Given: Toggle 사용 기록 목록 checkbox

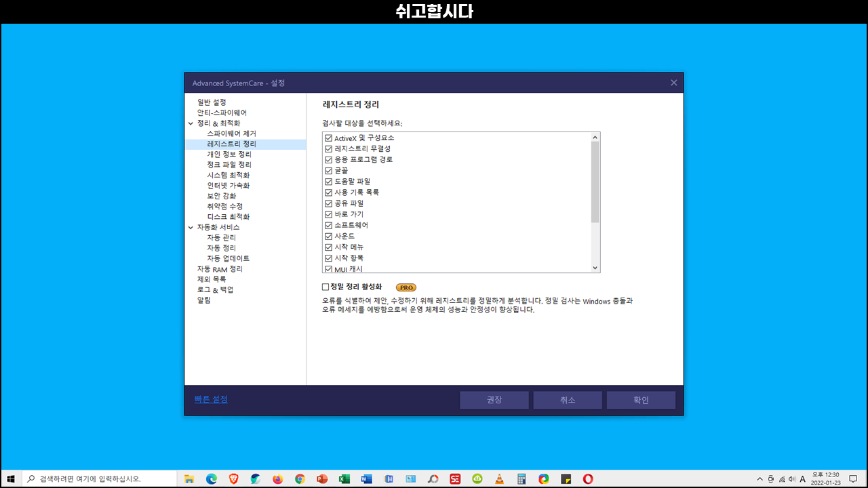Looking at the screenshot, I should pyautogui.click(x=328, y=192).
